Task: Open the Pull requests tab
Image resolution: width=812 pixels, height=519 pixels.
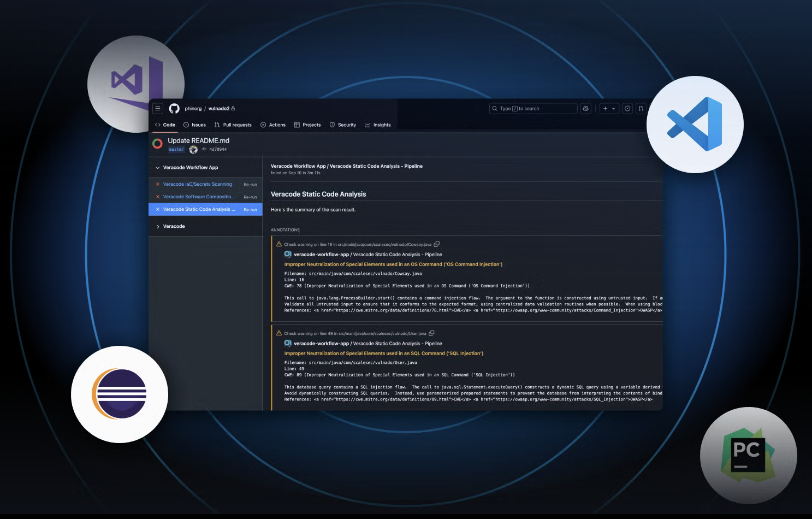Action: click(x=233, y=125)
